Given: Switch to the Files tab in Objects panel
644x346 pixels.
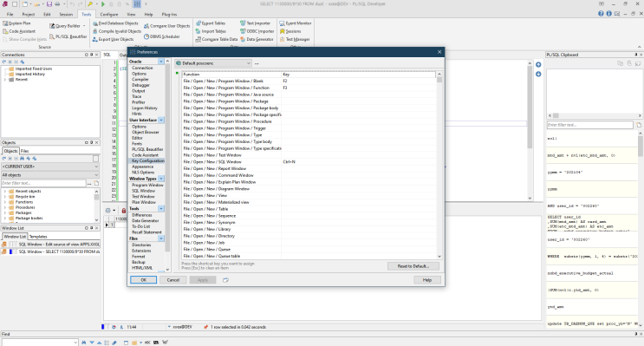Looking at the screenshot, I should (24, 151).
